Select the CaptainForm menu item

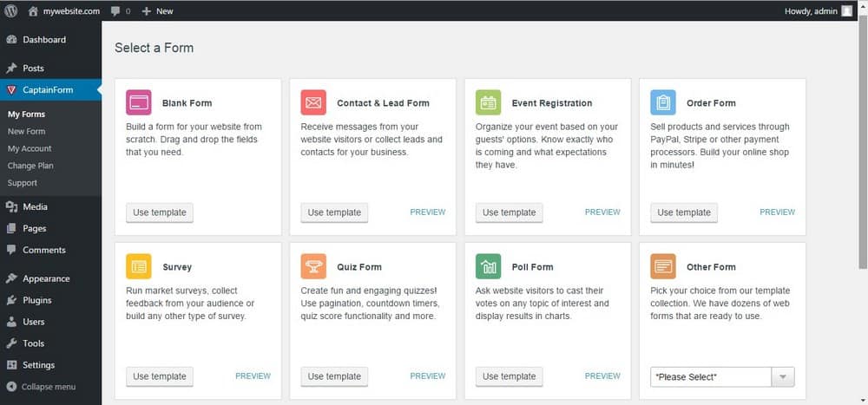pyautogui.click(x=51, y=89)
